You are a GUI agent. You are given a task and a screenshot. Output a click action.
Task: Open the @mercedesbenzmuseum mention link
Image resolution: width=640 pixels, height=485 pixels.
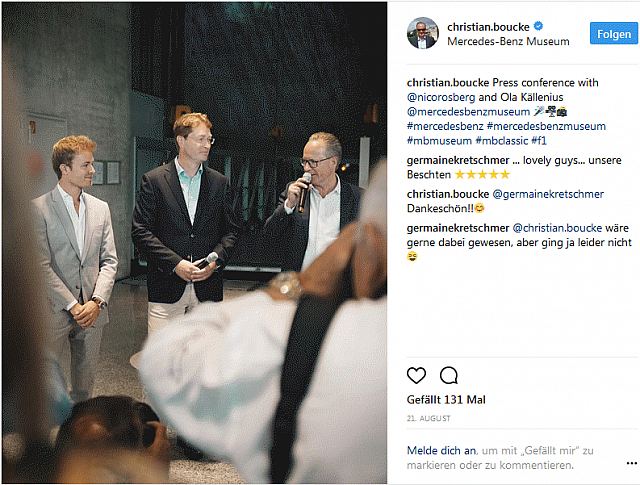468,111
